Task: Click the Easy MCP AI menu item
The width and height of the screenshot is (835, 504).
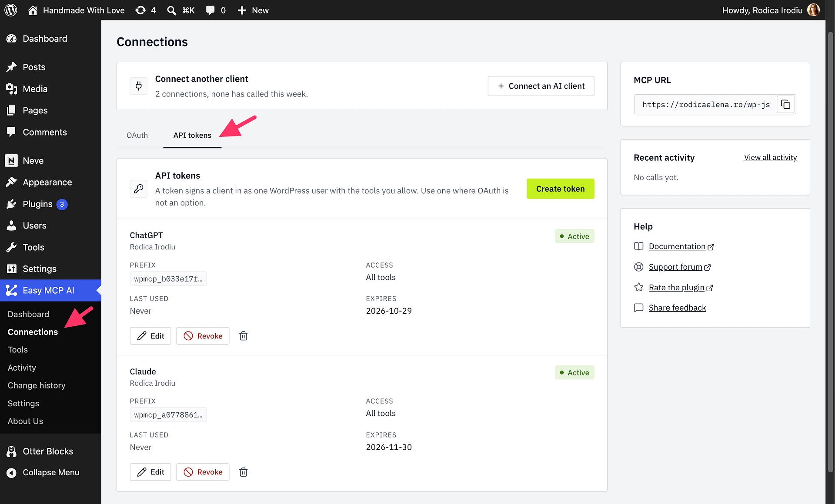Action: pyautogui.click(x=50, y=290)
